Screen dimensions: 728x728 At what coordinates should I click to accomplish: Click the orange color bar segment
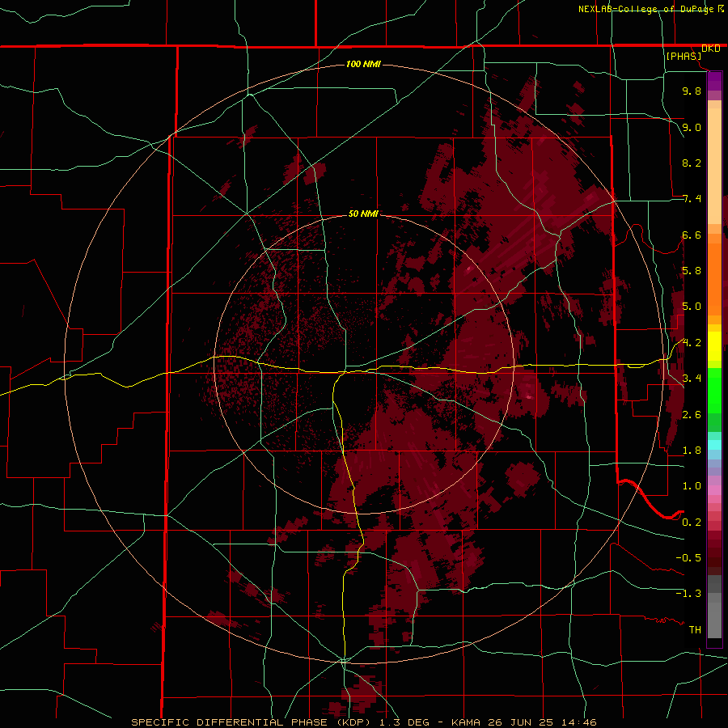(714, 278)
